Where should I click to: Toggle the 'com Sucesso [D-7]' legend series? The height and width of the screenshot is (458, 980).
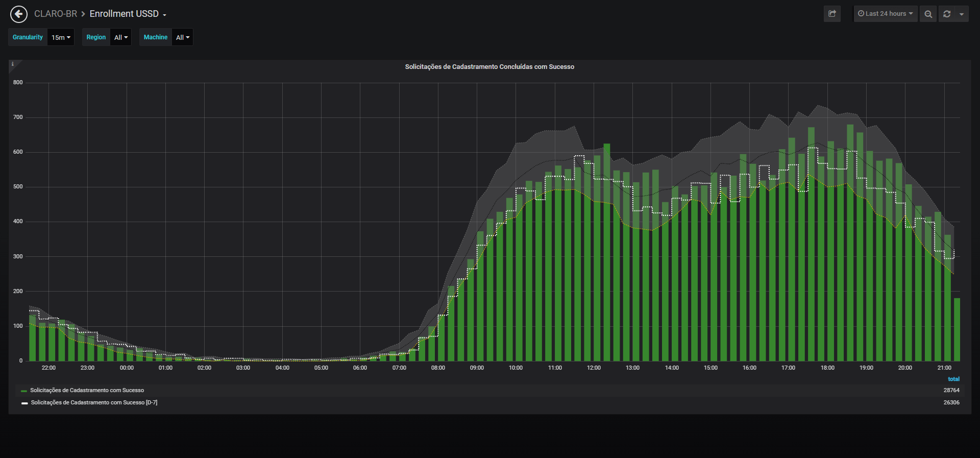[x=94, y=403]
